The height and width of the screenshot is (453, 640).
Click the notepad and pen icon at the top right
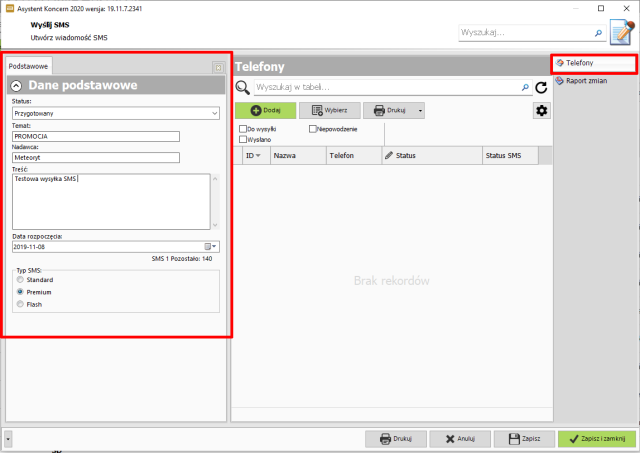(x=622, y=32)
